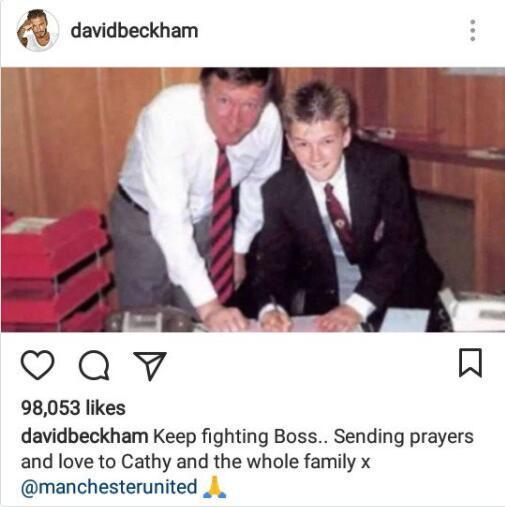Open the @manchesterunited mention link
The height and width of the screenshot is (507, 505).
(x=109, y=487)
